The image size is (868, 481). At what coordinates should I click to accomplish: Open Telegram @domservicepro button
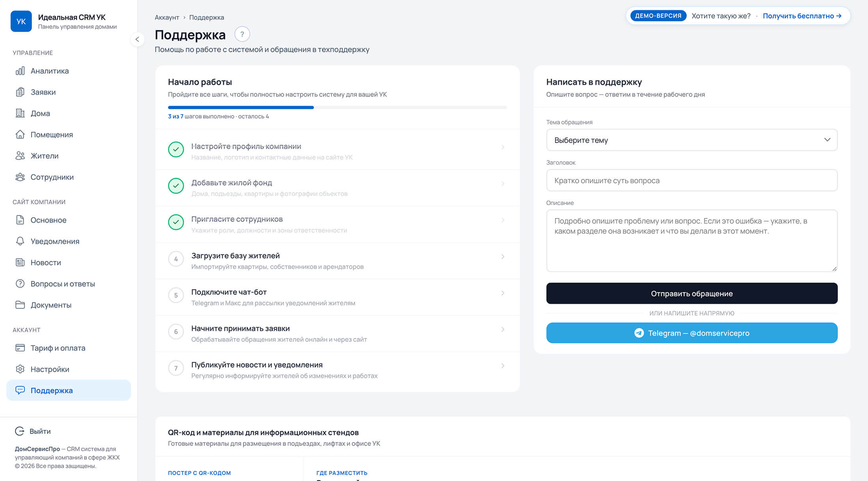[692, 333]
